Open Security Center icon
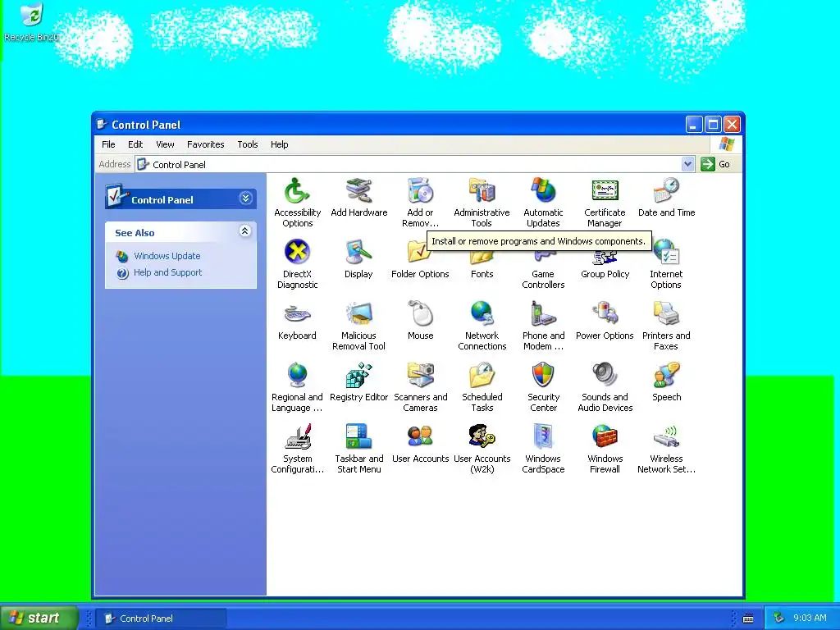840x630 pixels. pos(543,376)
